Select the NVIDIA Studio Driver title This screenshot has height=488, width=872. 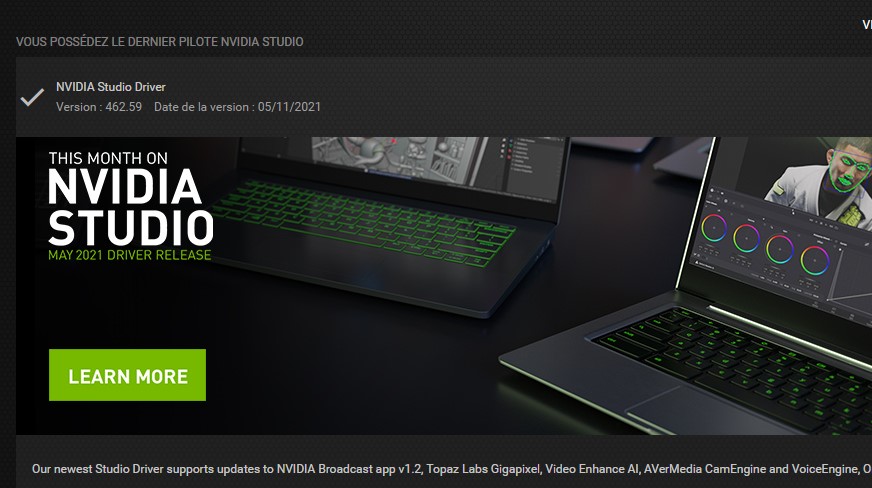111,87
